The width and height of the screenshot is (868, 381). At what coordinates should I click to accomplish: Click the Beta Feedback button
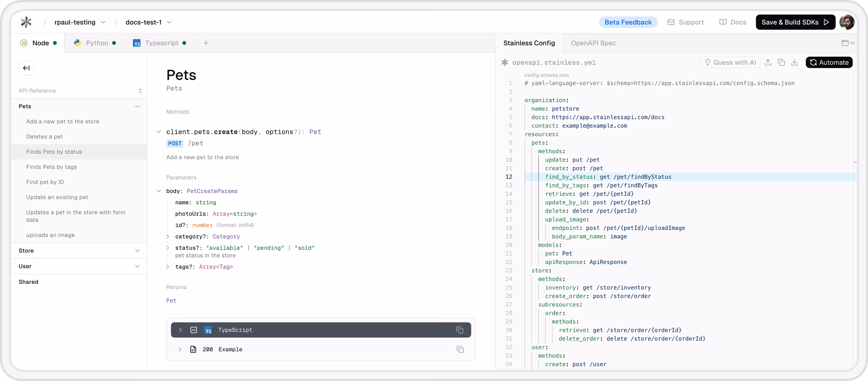(x=628, y=22)
